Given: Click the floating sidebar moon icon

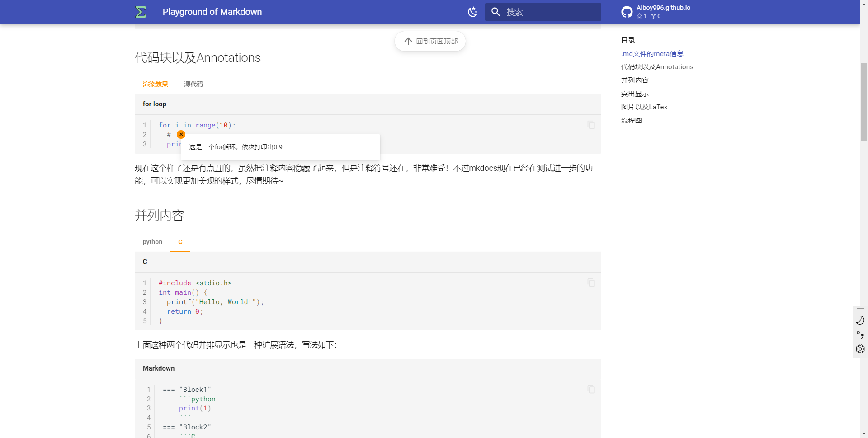Looking at the screenshot, I should (860, 320).
